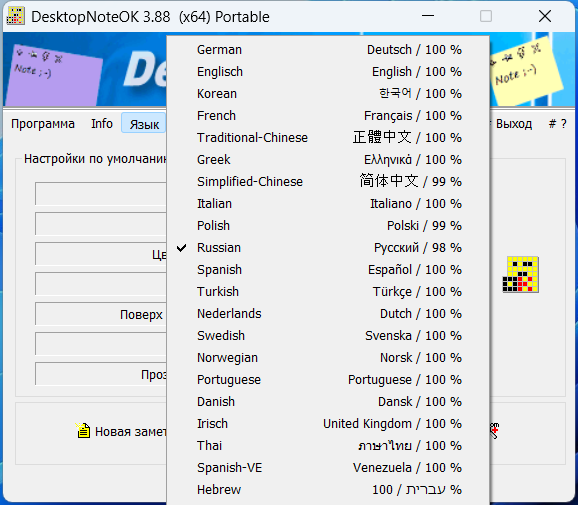Click the new note icon beside Новая заметка

[83, 430]
